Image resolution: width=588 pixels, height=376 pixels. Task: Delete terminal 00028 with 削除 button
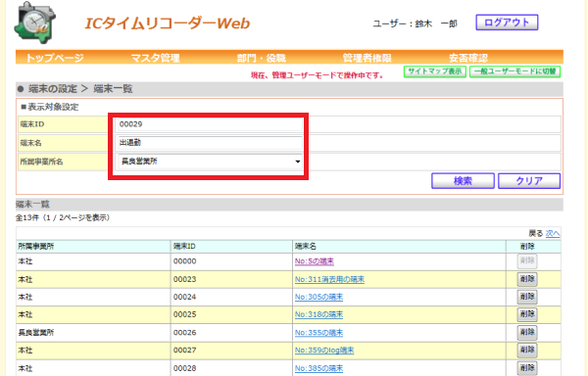[x=527, y=368]
